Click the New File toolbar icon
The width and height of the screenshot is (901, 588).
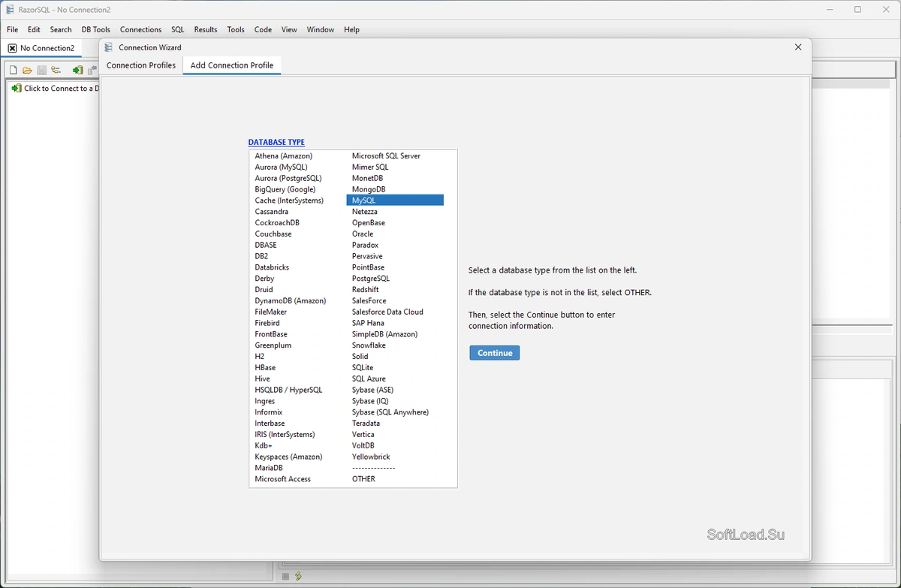(x=13, y=70)
